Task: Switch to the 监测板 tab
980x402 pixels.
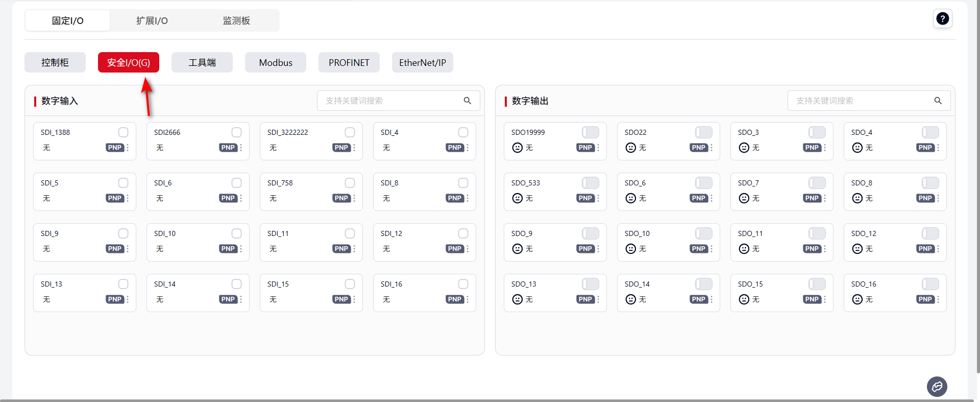Action: (x=236, y=20)
